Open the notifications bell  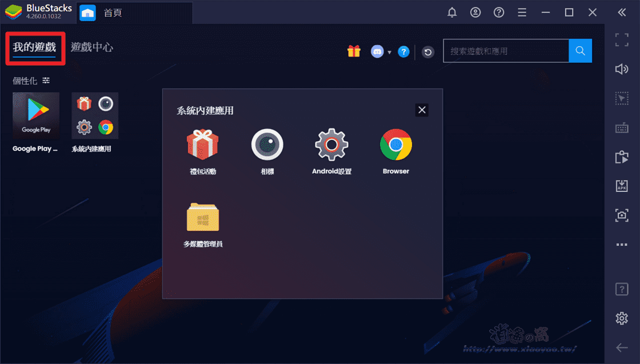pos(452,12)
